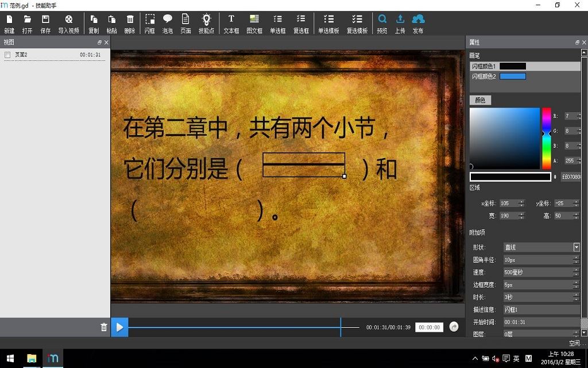Open File Explorer from the taskbar
This screenshot has width=588, height=368.
(32, 359)
